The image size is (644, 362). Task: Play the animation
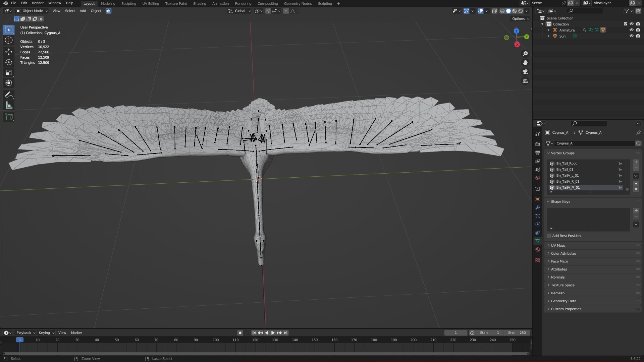click(x=273, y=333)
